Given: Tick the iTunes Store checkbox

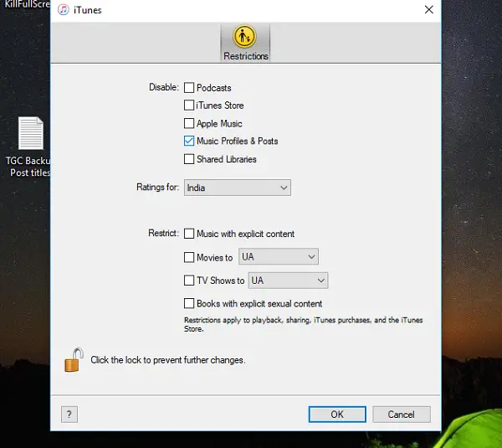Looking at the screenshot, I should pos(189,106).
